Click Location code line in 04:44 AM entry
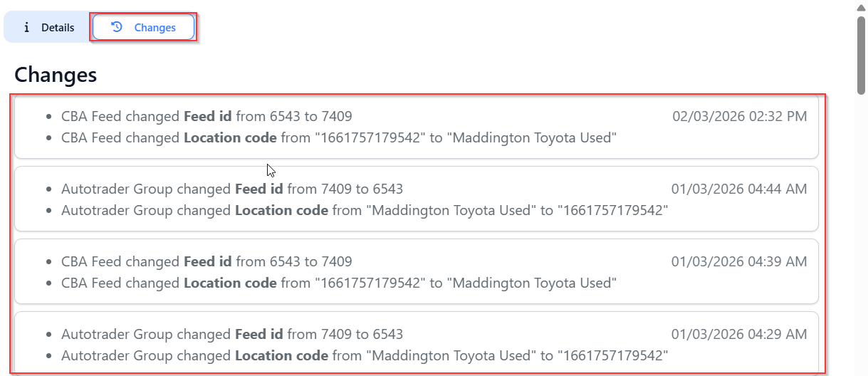868x376 pixels. pyautogui.click(x=365, y=210)
